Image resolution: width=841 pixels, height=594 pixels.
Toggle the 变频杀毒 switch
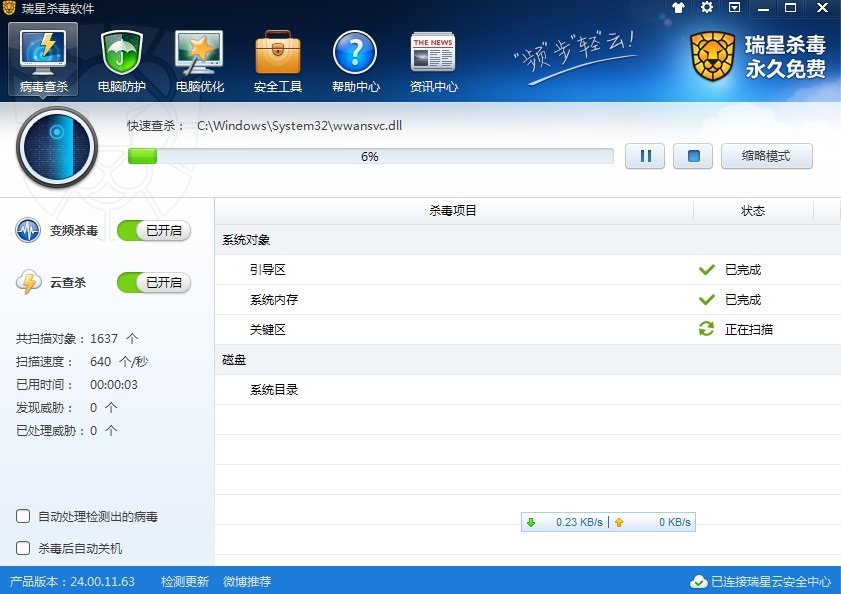coord(154,231)
